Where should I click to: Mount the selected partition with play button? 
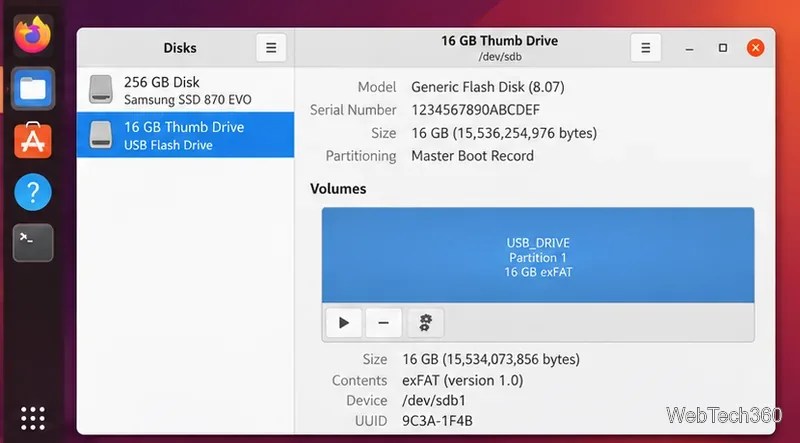(344, 323)
